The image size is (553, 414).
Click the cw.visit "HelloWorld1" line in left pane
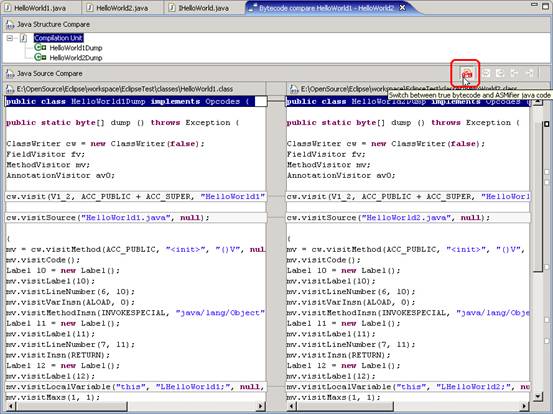pos(135,196)
